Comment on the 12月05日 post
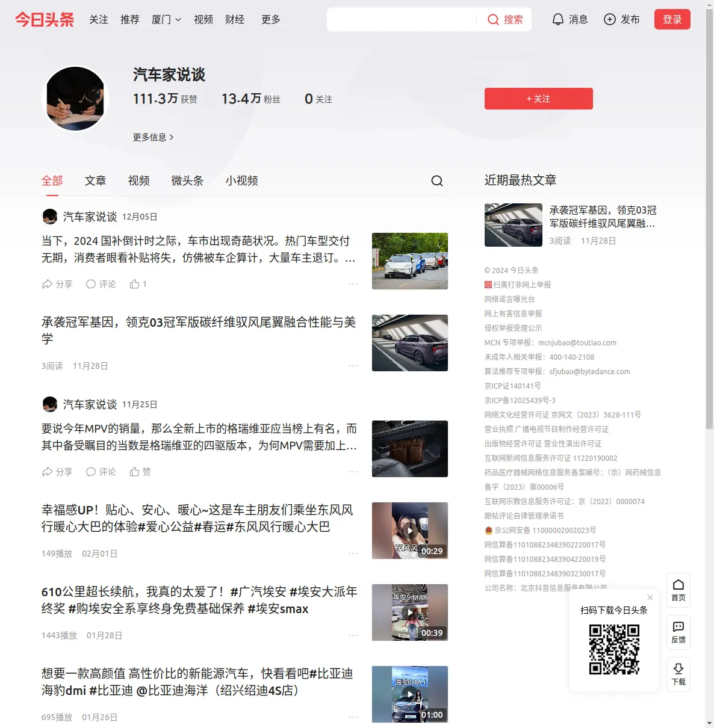The width and height of the screenshot is (714, 728). [x=101, y=284]
